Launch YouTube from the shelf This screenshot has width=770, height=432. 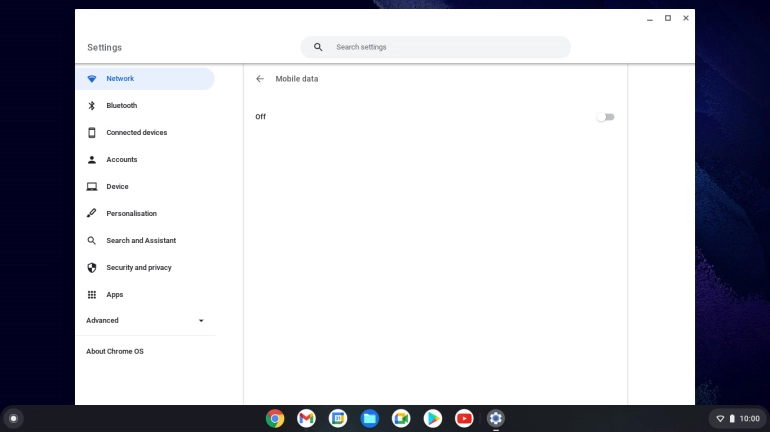coord(464,419)
